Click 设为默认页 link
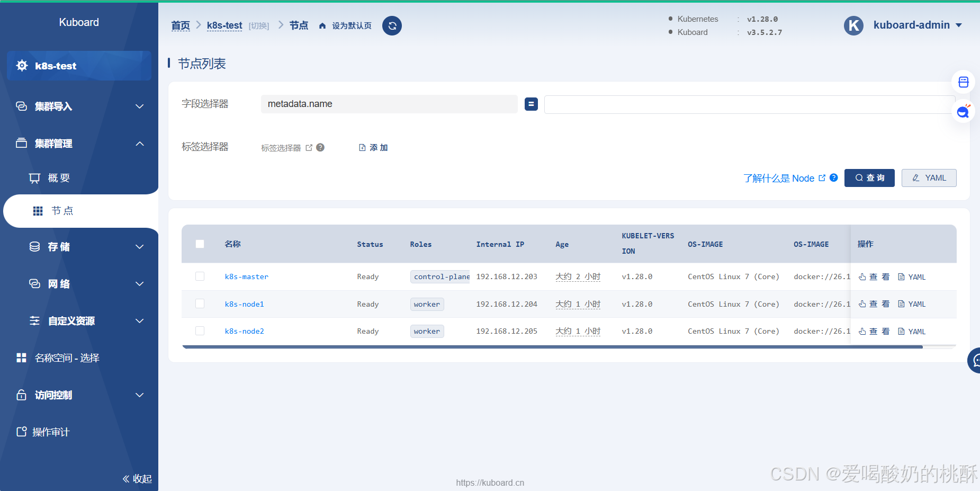This screenshot has height=491, width=980. click(x=352, y=26)
